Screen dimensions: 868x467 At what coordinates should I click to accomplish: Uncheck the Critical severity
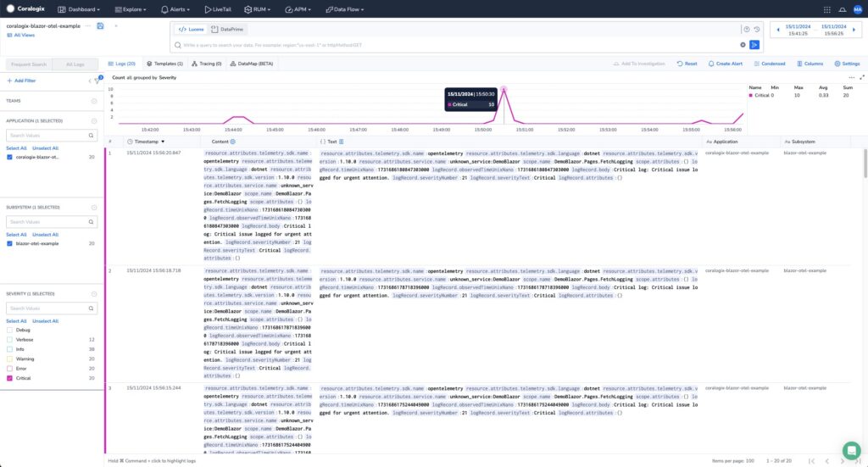[9, 379]
